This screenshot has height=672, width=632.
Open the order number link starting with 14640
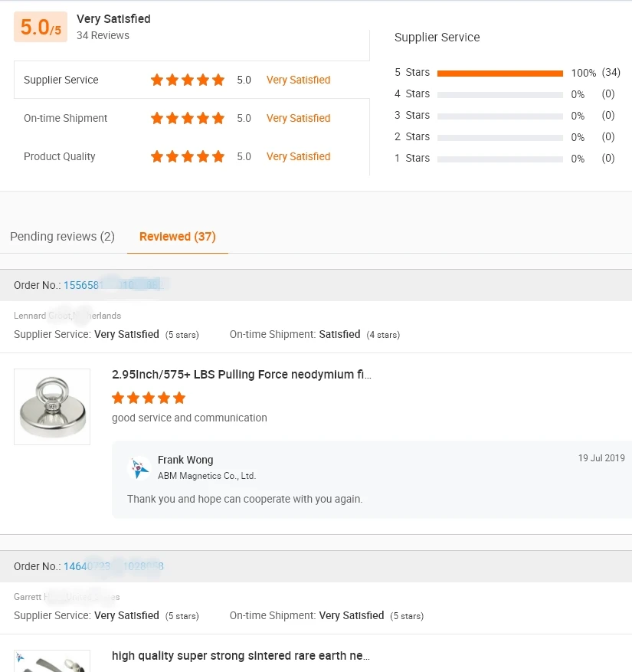pos(113,567)
